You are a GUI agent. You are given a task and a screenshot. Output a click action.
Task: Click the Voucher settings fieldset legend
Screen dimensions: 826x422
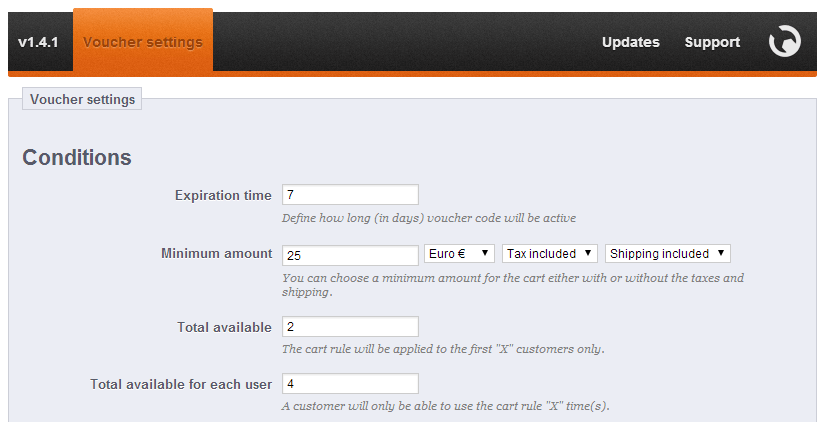click(82, 99)
